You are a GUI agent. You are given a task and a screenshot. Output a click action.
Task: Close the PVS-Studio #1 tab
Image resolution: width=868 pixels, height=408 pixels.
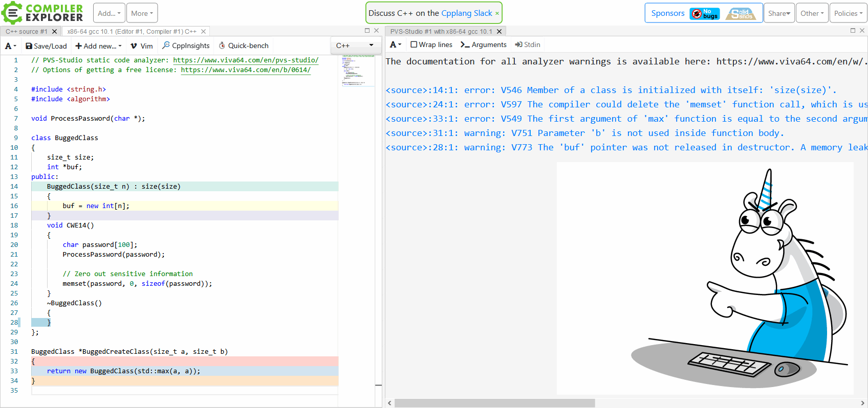500,32
